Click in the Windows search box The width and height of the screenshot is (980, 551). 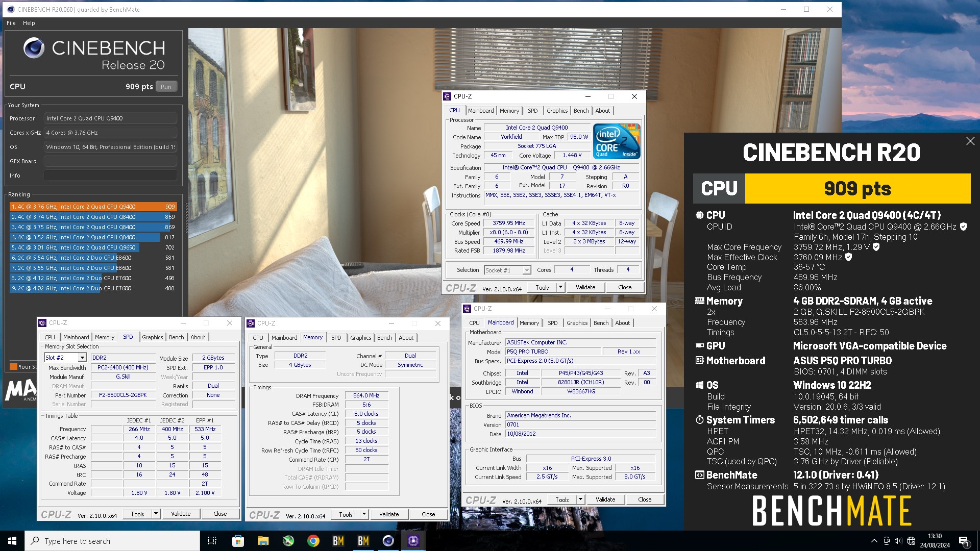(112, 541)
